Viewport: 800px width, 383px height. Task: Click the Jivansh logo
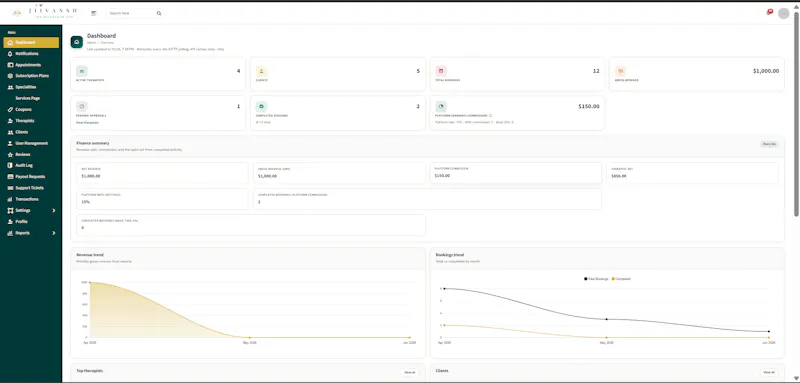[x=45, y=13]
